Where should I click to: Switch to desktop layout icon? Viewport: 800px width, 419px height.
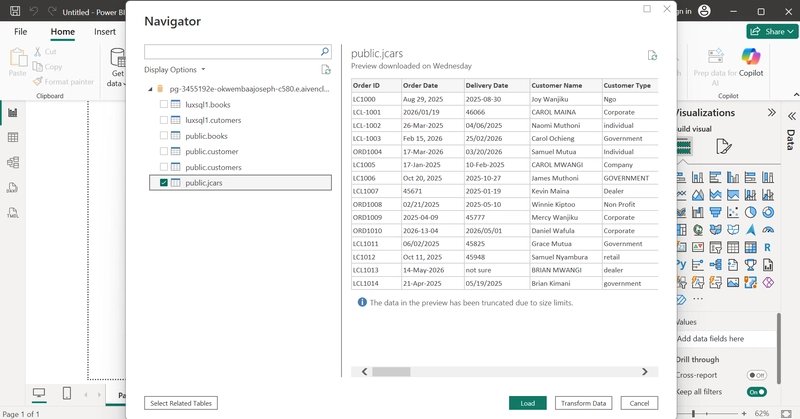point(39,393)
